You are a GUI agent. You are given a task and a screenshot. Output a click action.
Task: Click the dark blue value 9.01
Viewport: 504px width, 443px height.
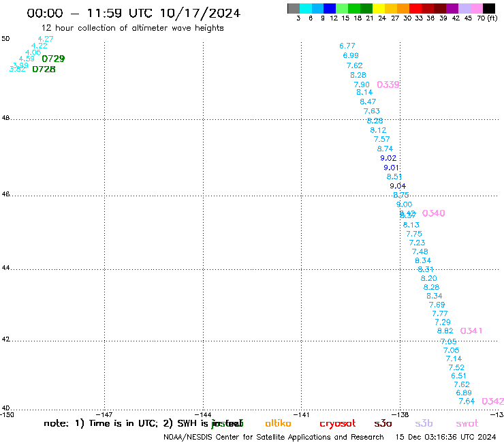pyautogui.click(x=391, y=168)
